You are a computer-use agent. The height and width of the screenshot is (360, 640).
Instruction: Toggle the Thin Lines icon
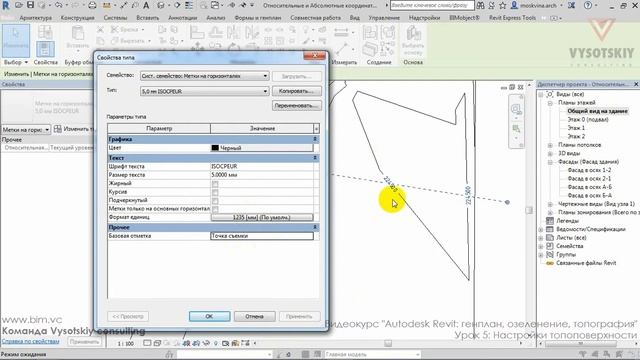coord(189,6)
